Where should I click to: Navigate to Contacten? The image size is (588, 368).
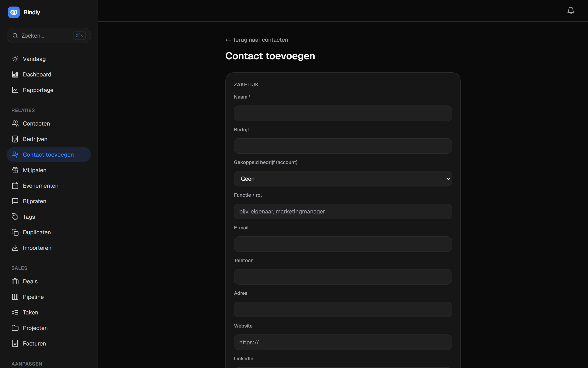point(49,124)
